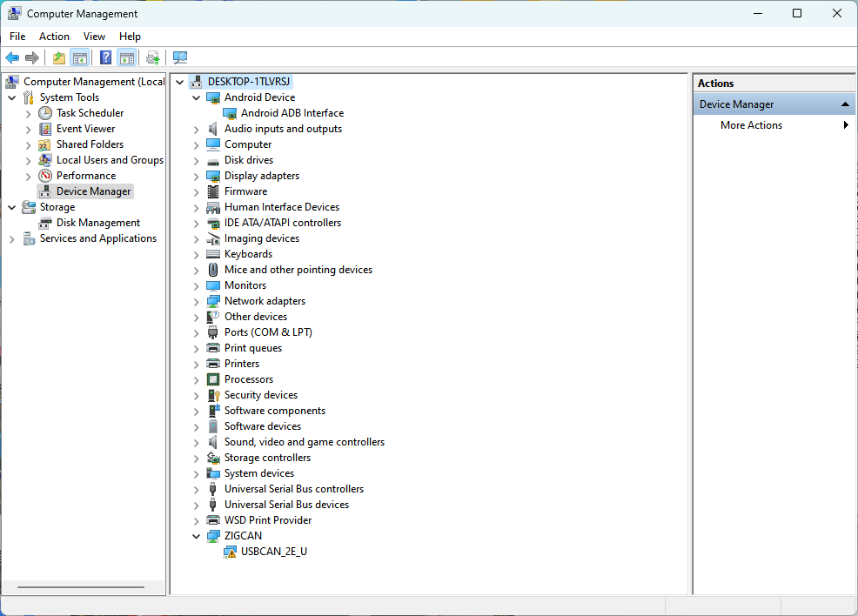The width and height of the screenshot is (858, 616).
Task: Select the Monitors category label
Action: (x=245, y=285)
